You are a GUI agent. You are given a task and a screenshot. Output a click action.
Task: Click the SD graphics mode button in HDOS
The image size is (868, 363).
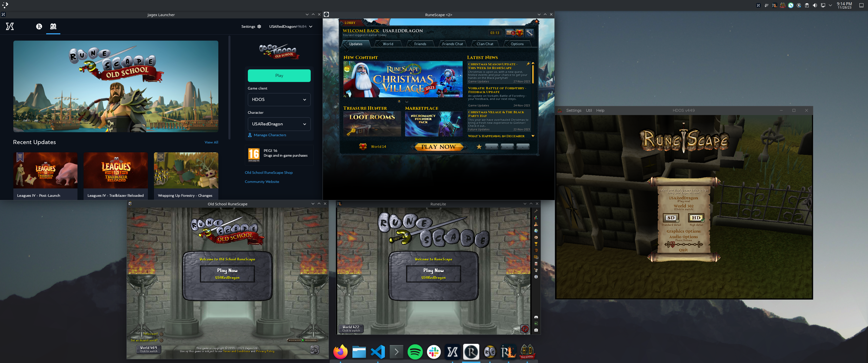pos(671,217)
